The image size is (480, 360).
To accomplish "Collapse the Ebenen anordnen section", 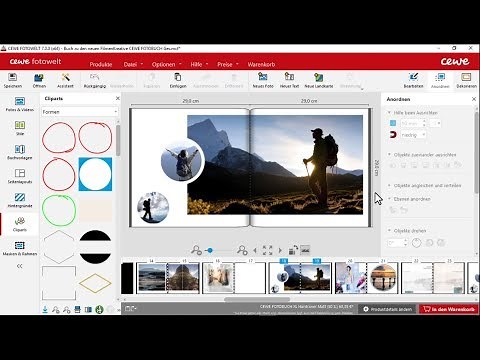I will (x=389, y=199).
